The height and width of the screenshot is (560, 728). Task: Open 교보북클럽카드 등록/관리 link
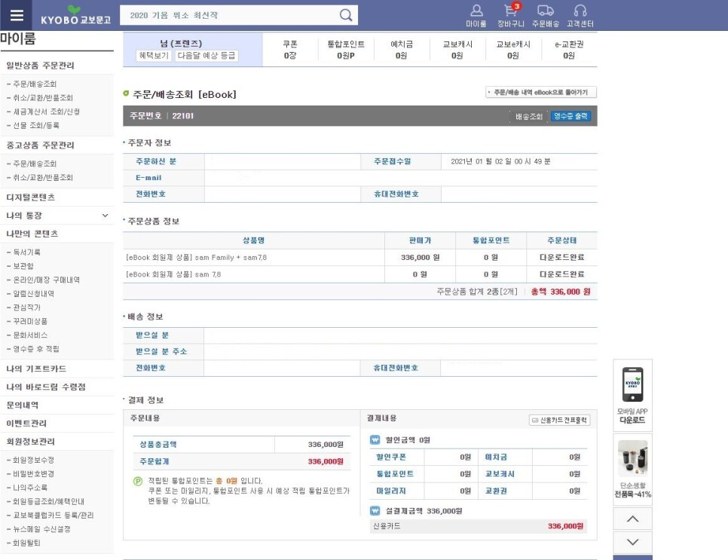tap(54, 516)
